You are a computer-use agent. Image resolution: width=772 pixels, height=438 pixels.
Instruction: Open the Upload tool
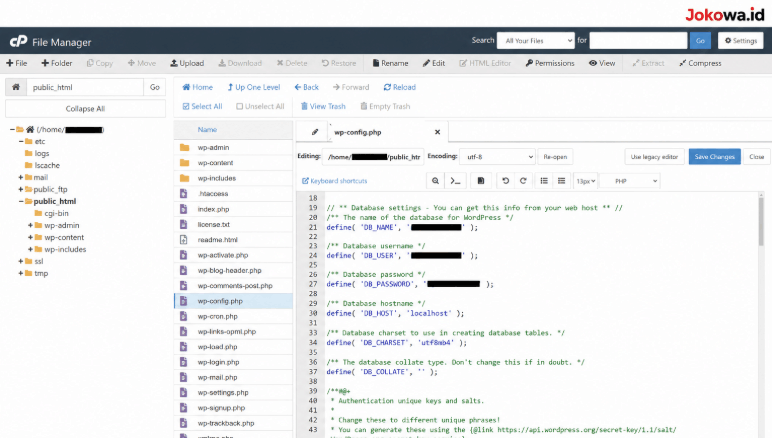[187, 63]
